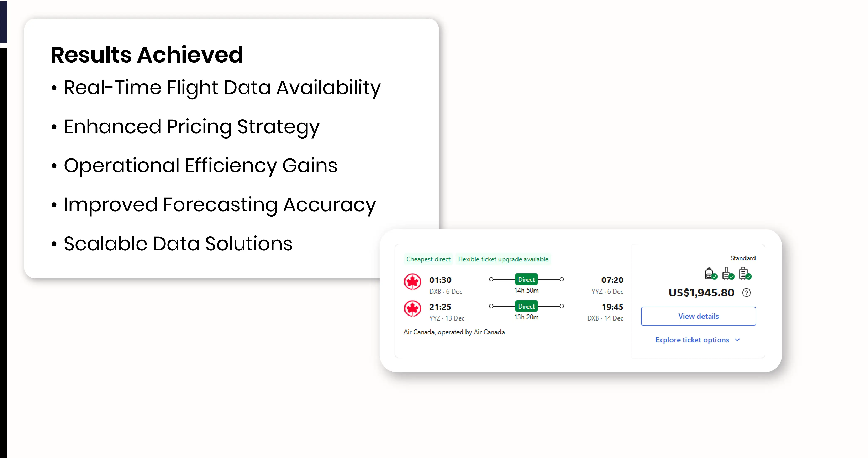The image size is (868, 458).
Task: Click the 01:30 outbound departure time
Action: click(x=440, y=280)
